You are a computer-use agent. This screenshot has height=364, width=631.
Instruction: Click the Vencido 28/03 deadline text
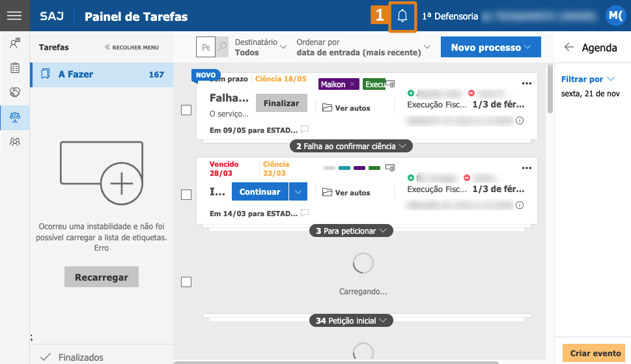point(224,169)
